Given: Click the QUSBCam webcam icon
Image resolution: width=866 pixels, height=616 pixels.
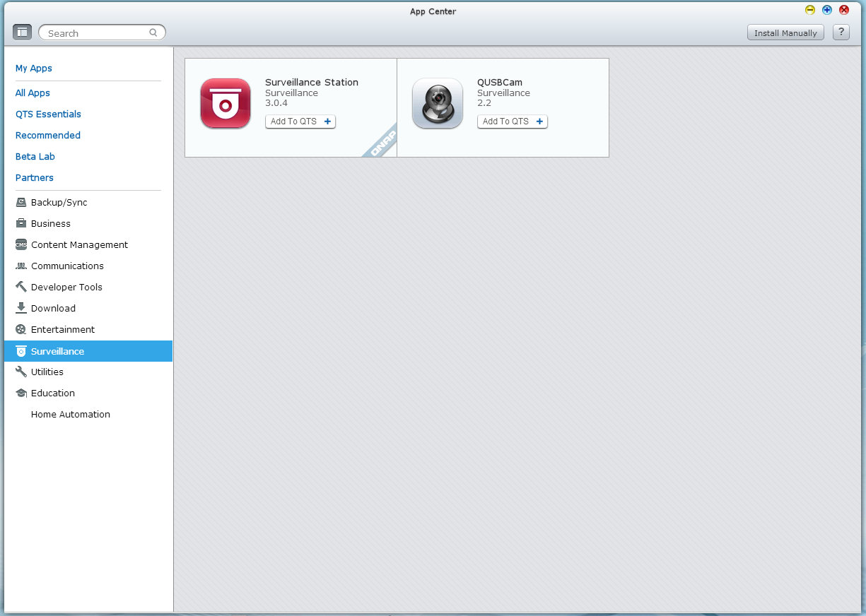Looking at the screenshot, I should coord(437,103).
